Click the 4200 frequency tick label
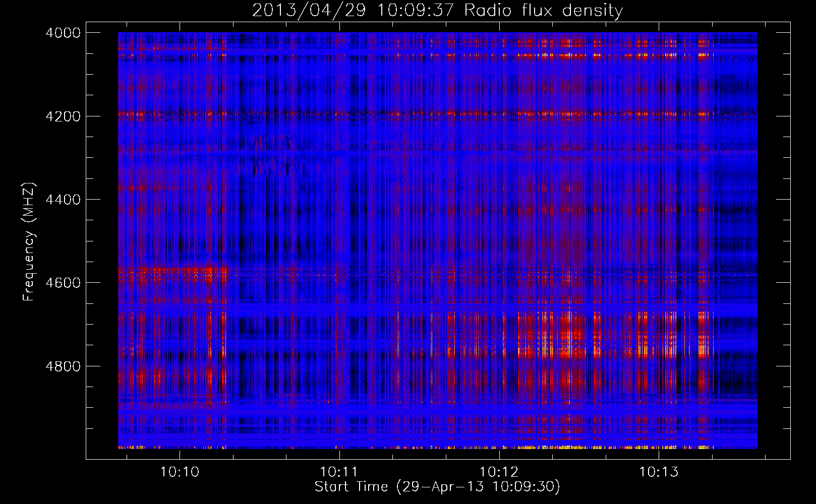The width and height of the screenshot is (816, 504). (x=63, y=116)
